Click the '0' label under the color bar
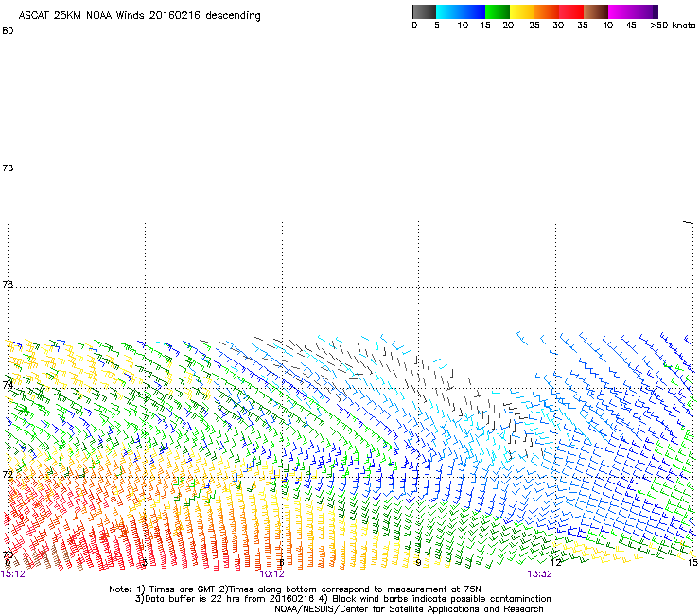The image size is (700, 615). click(414, 26)
